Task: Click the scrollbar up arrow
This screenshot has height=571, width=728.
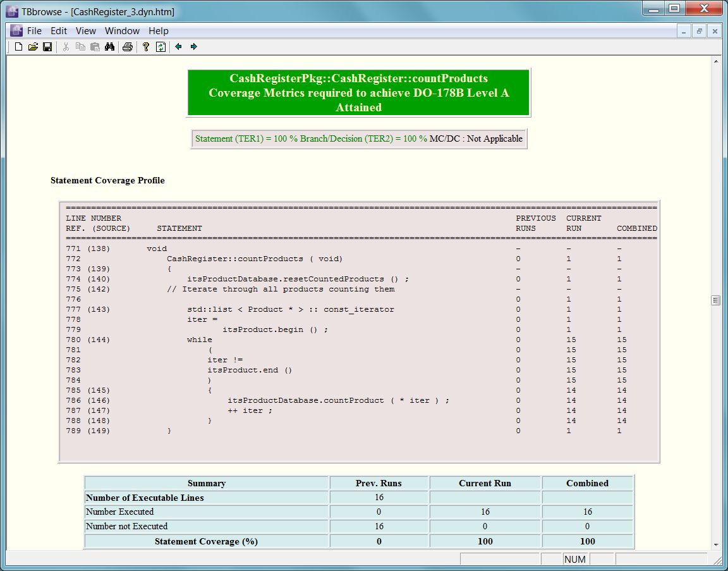Action: [715, 61]
